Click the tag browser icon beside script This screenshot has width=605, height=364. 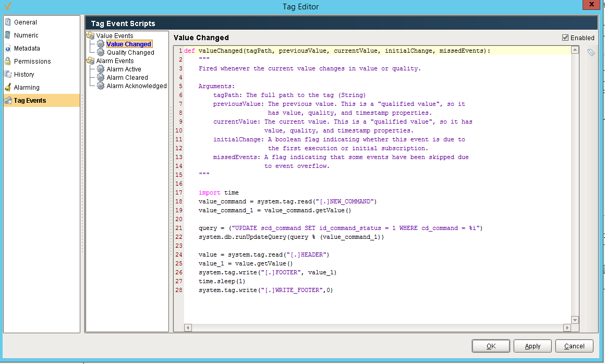click(591, 53)
